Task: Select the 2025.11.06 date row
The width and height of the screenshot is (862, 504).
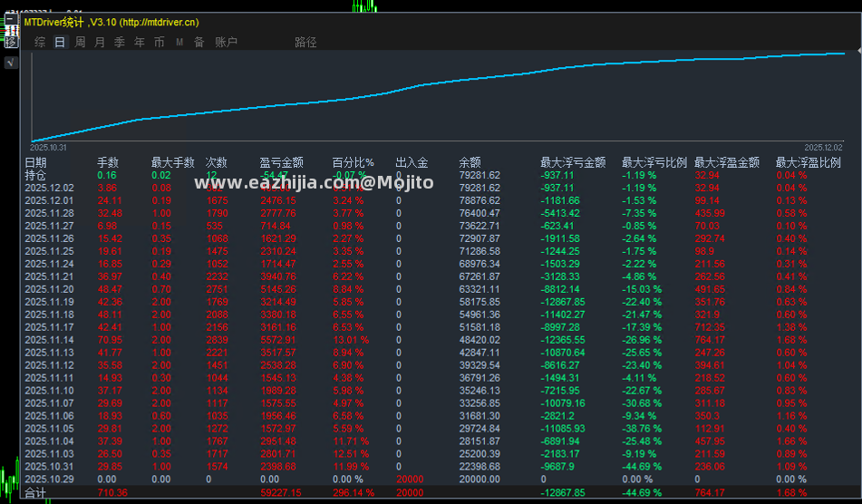Action: click(49, 415)
